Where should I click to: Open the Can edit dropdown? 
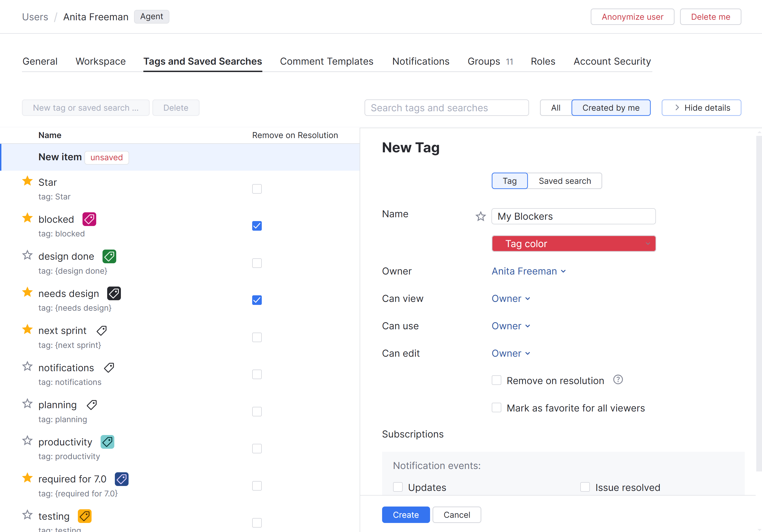pos(510,353)
